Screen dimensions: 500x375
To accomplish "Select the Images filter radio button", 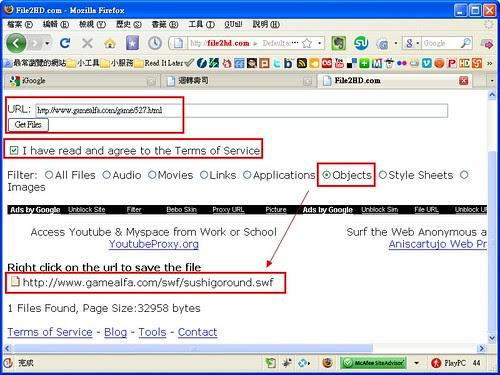I will point(464,175).
